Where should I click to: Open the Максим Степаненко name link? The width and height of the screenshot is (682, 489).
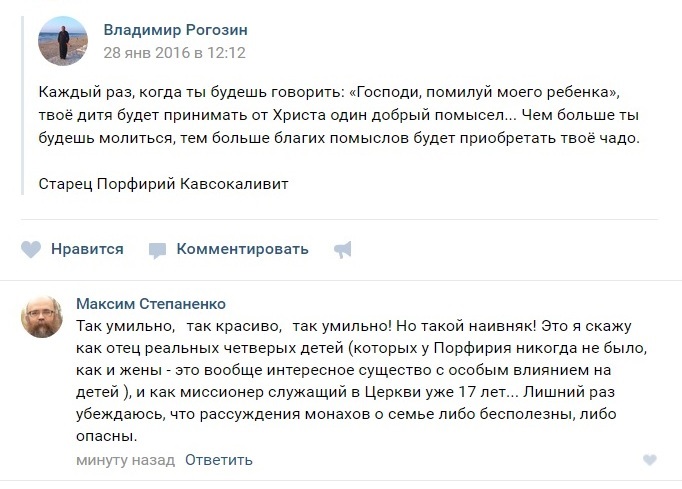[151, 304]
